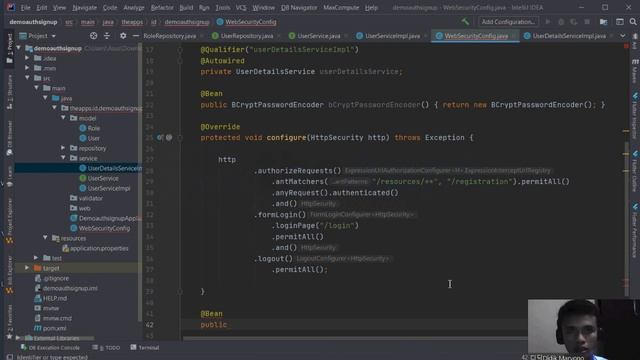Click the green Build hammer icon
Image resolution: width=640 pixels, height=360 pixels.
click(465, 22)
